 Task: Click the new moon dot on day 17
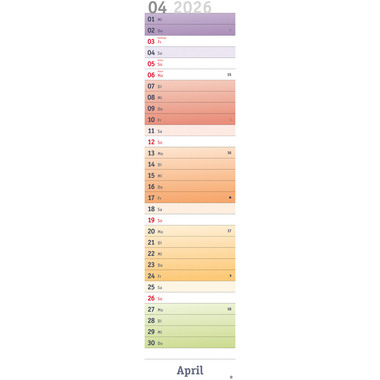230,198
